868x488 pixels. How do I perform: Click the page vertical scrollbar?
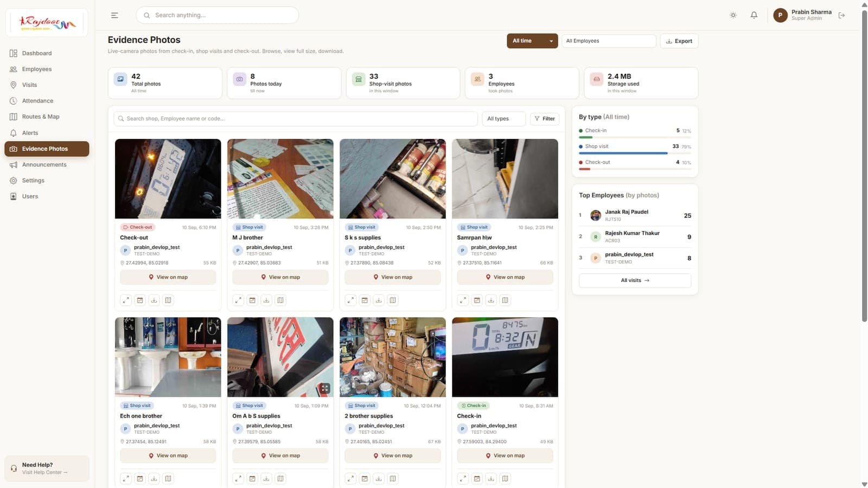click(864, 166)
